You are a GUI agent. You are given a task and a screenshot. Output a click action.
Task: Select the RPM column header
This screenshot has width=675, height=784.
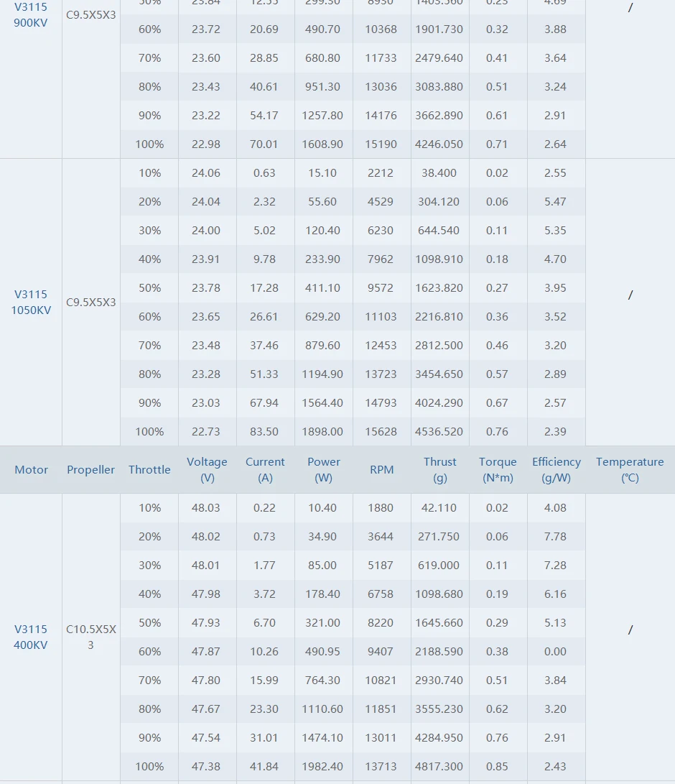[381, 470]
